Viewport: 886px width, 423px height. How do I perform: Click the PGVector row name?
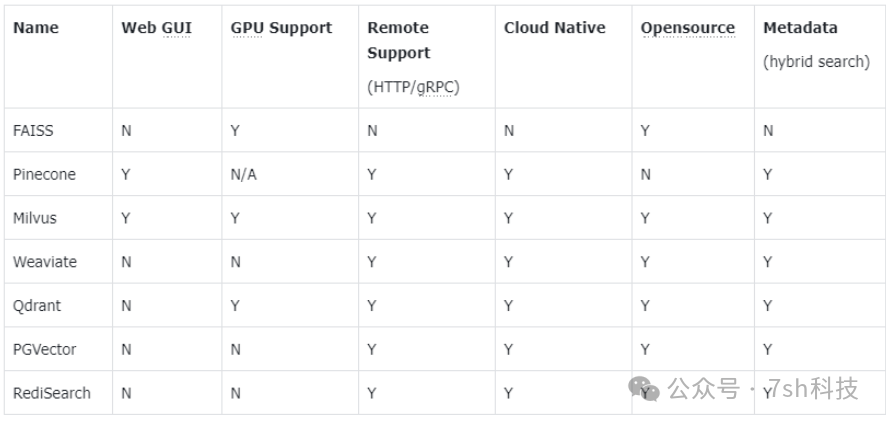pyautogui.click(x=45, y=350)
